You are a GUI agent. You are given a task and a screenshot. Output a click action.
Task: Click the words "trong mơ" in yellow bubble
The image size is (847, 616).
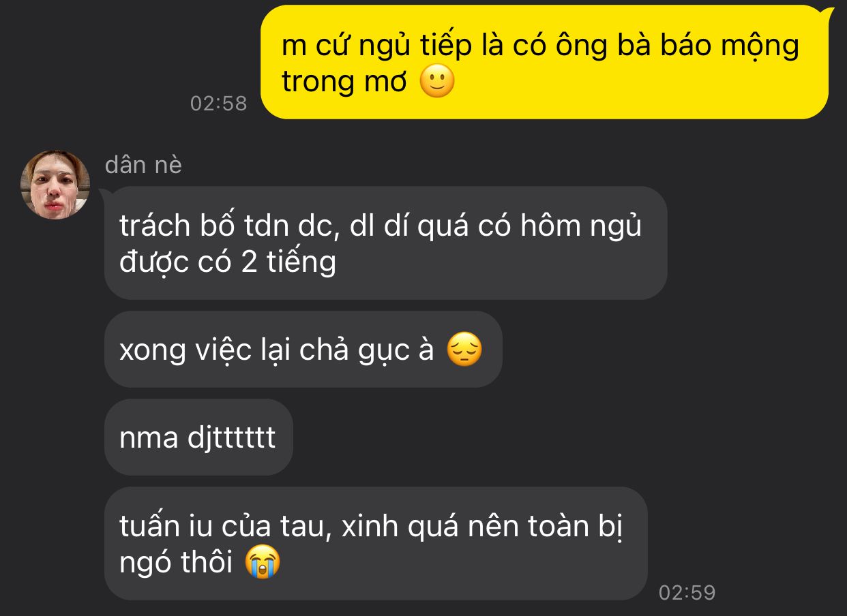pos(344,83)
